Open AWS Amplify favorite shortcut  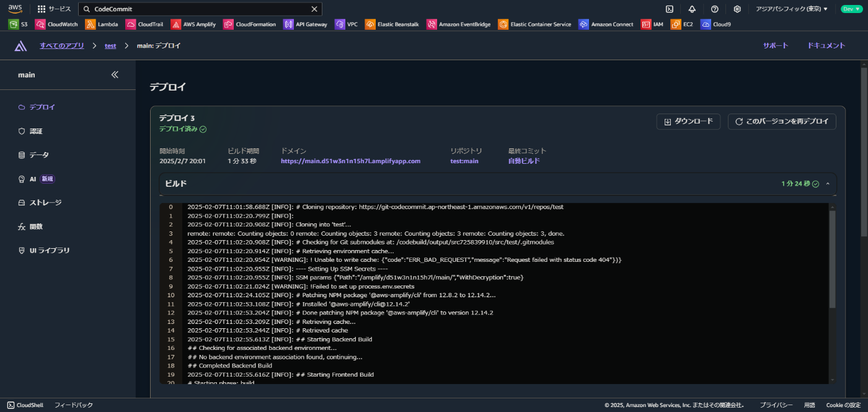194,24
